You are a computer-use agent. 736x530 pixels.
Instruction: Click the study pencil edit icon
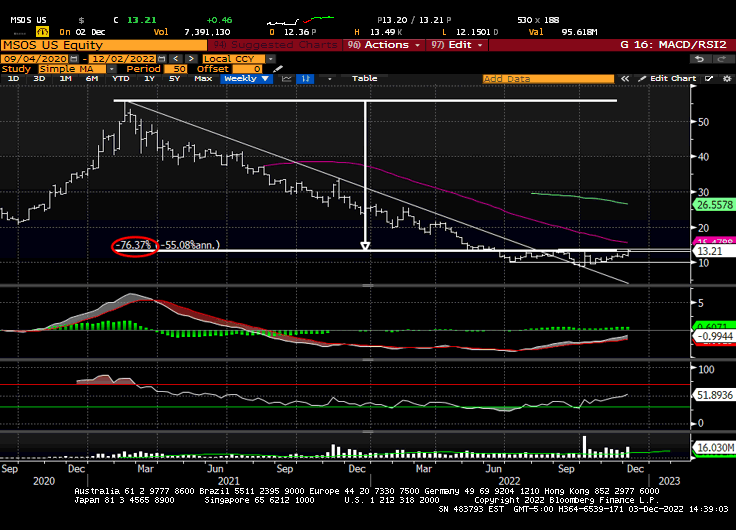278,69
